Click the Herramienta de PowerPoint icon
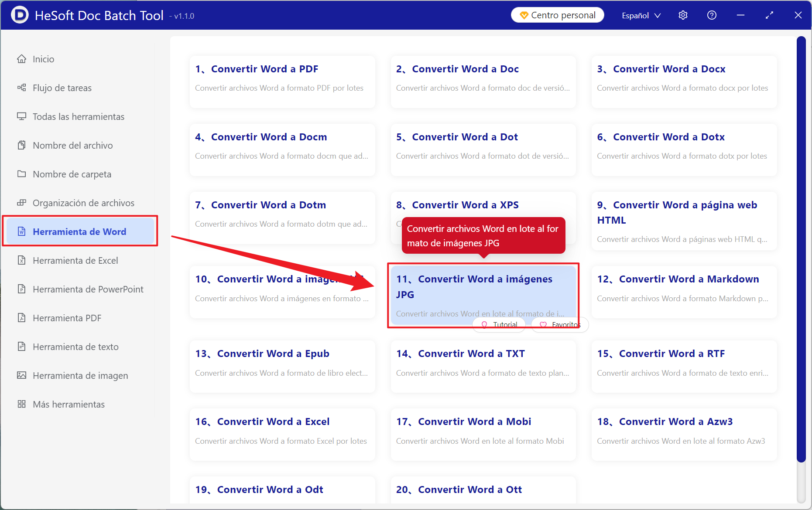 coord(21,289)
